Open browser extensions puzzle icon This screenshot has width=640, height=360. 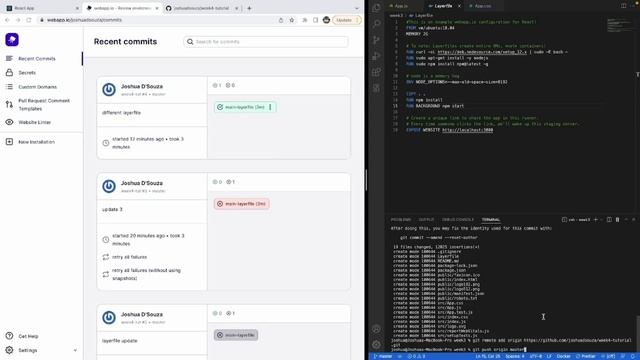304,20
